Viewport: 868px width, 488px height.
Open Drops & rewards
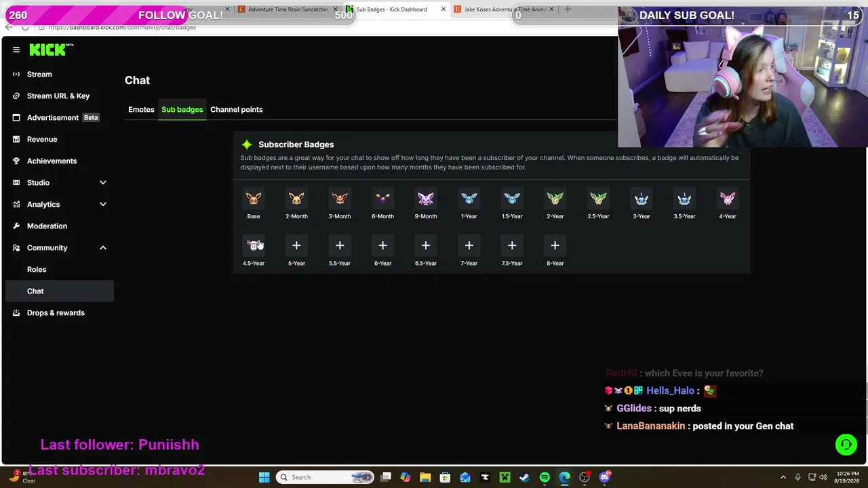[57, 312]
